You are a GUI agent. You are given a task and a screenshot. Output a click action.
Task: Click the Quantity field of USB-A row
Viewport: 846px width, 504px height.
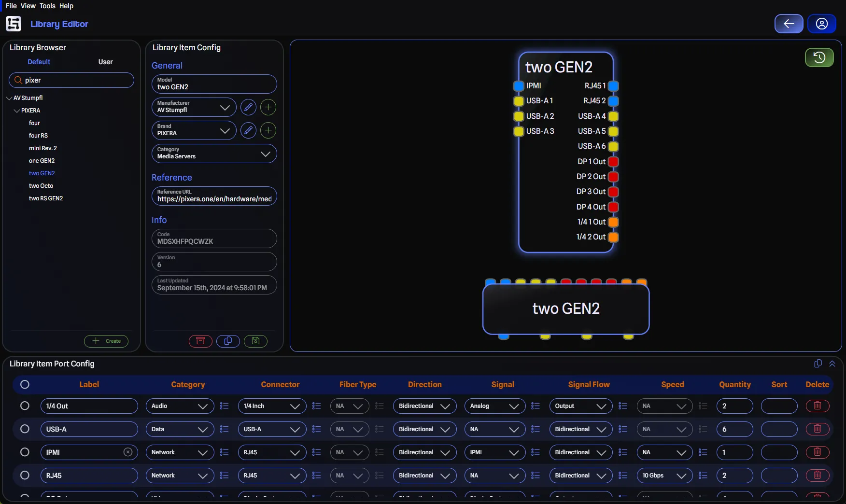(734, 429)
